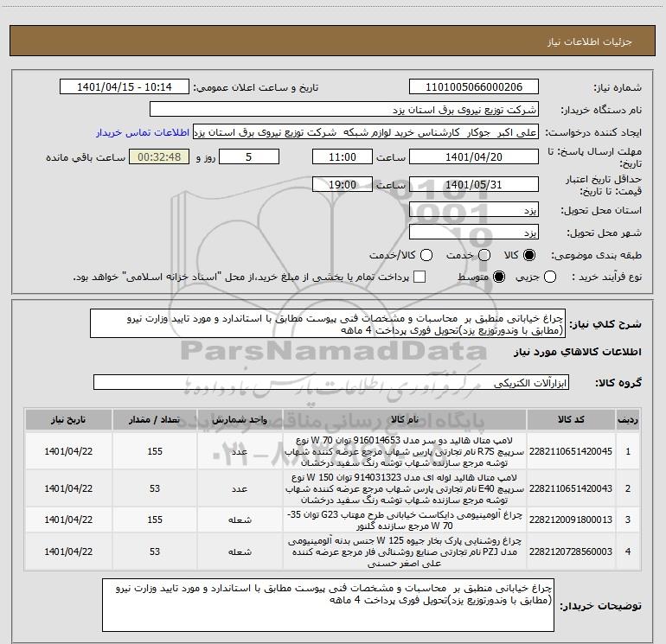This screenshot has width=666, height=644.
Task: Click the request creator field علی اکبر جوکار
Action: [366, 132]
